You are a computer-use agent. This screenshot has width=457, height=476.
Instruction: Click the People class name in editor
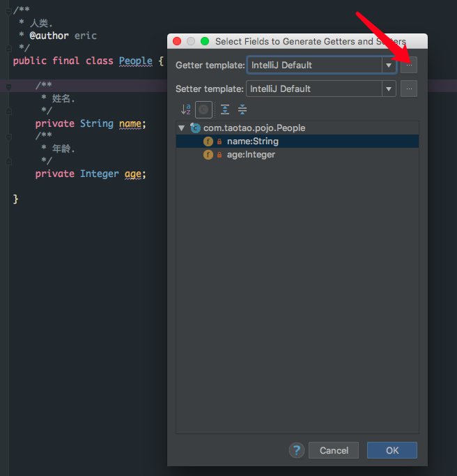click(x=135, y=61)
